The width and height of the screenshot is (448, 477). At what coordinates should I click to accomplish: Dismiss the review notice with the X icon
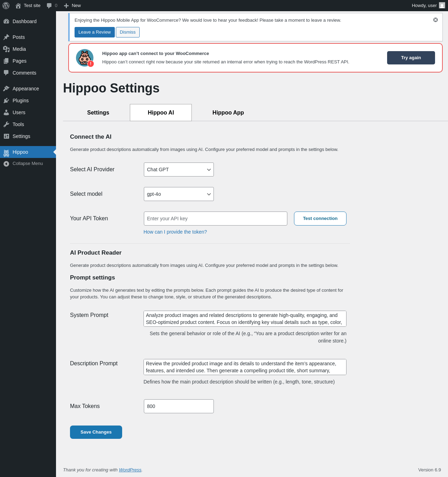[x=435, y=20]
